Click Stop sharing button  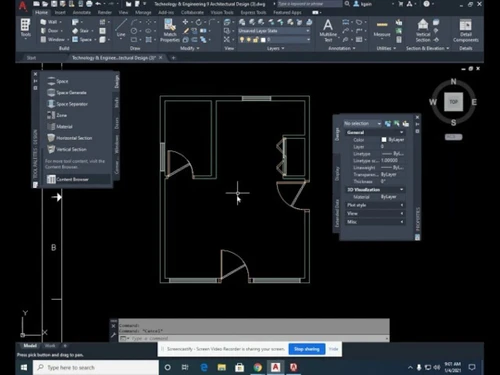[x=307, y=349]
